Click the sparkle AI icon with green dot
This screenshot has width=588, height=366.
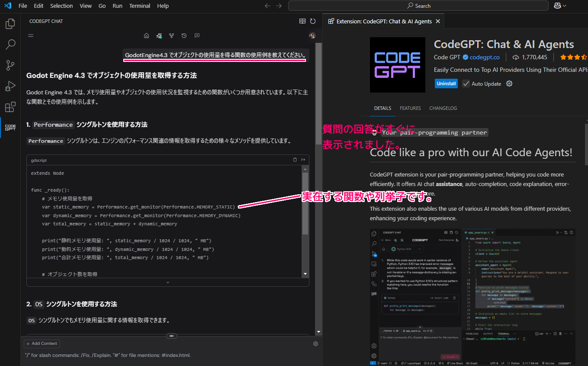coord(159,35)
